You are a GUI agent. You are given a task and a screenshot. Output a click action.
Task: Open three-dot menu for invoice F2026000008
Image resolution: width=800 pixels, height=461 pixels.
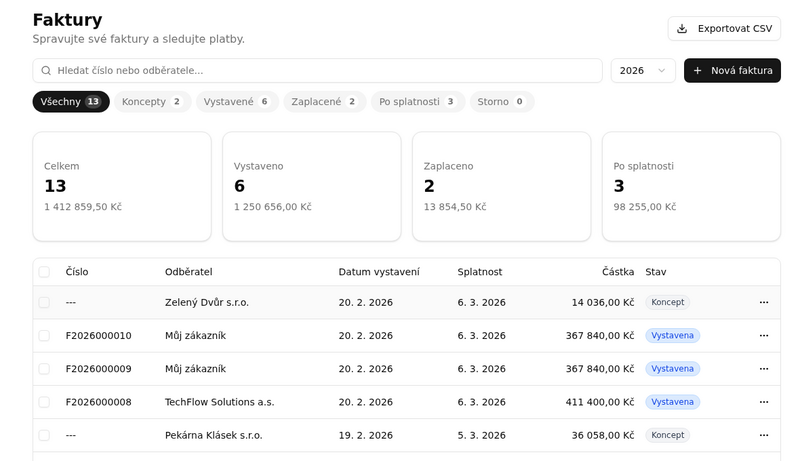coord(763,402)
